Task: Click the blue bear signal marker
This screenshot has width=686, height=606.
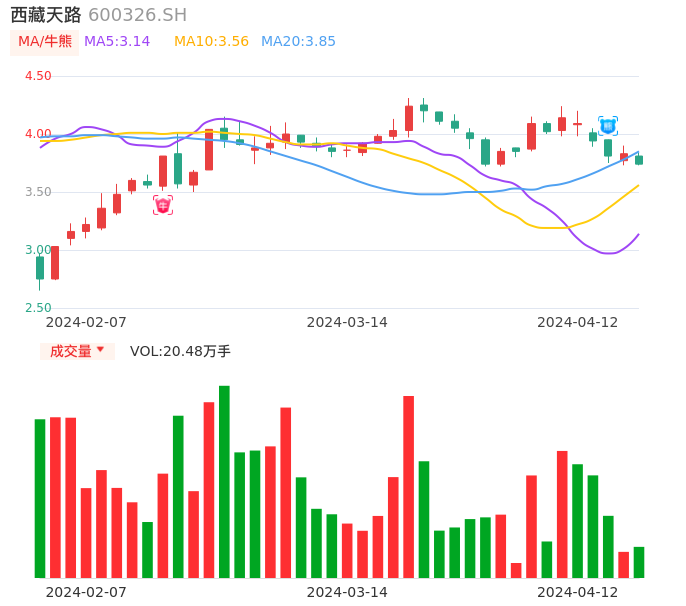Action: point(608,126)
